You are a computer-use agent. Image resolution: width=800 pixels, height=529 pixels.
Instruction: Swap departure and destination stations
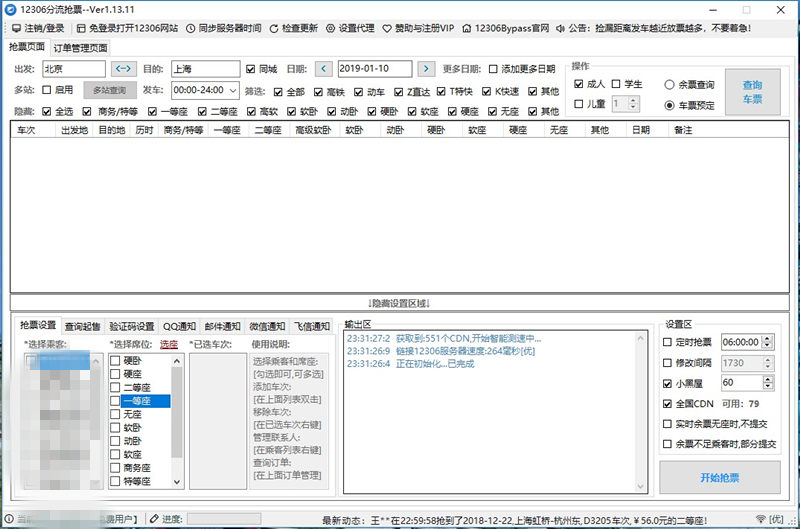pyautogui.click(x=123, y=68)
